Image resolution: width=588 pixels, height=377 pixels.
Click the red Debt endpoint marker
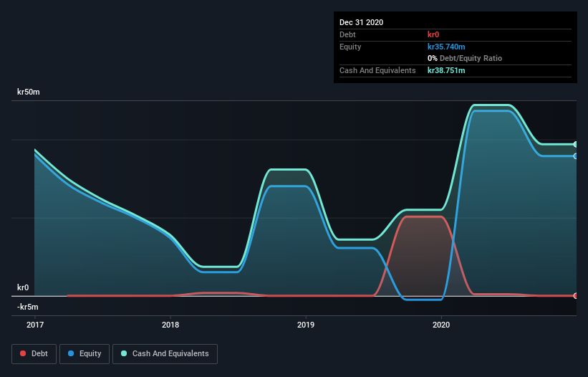[576, 295]
